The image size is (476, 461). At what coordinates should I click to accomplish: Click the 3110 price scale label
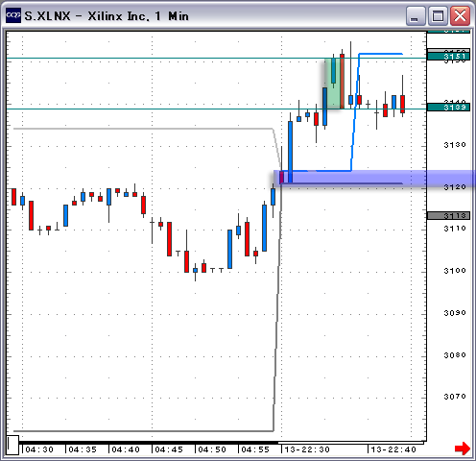coord(455,229)
